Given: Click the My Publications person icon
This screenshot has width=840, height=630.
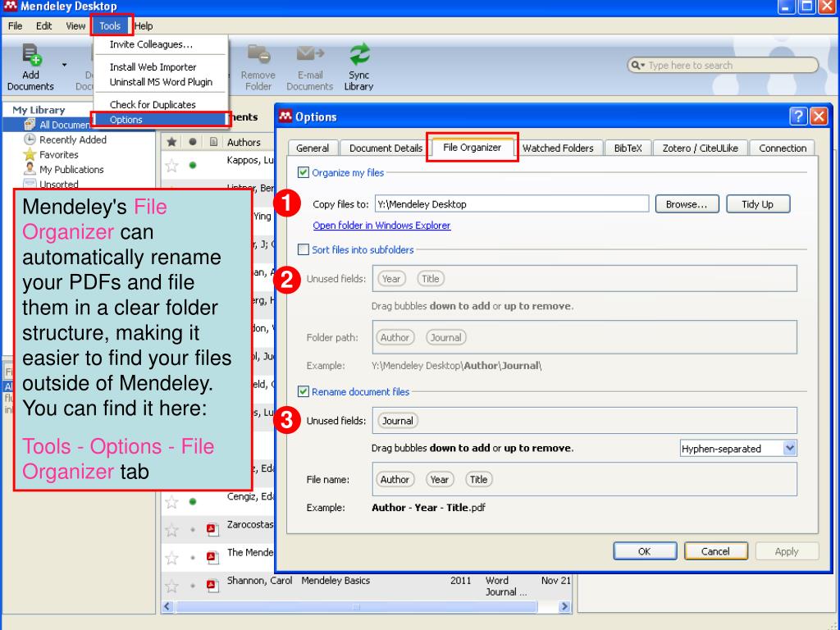Looking at the screenshot, I should click(30, 169).
